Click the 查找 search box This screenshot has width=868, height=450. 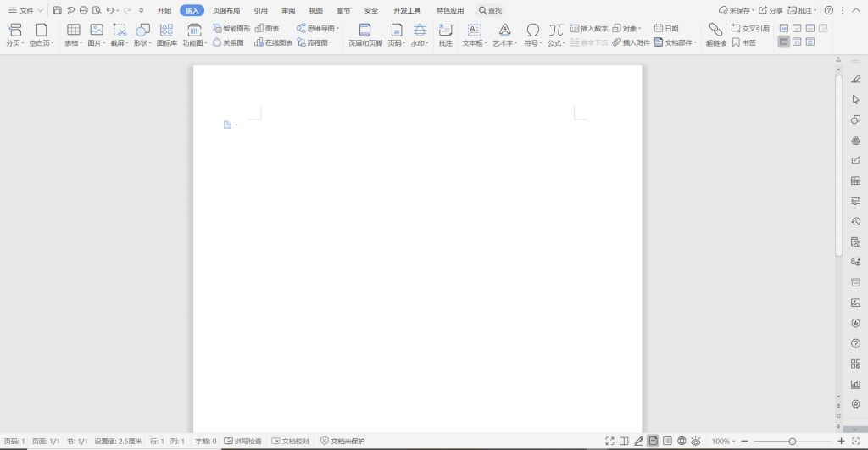point(491,10)
